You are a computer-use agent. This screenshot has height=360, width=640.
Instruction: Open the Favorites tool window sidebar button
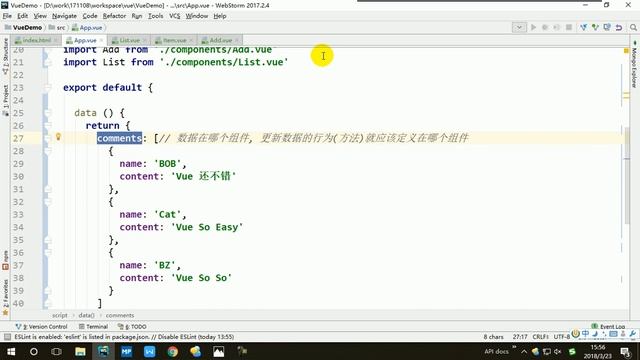(x=5, y=297)
